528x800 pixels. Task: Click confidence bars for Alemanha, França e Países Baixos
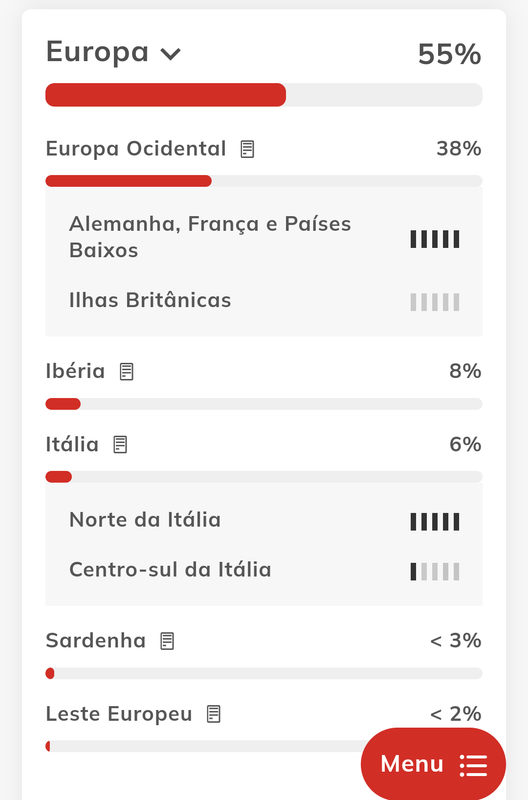[435, 239]
